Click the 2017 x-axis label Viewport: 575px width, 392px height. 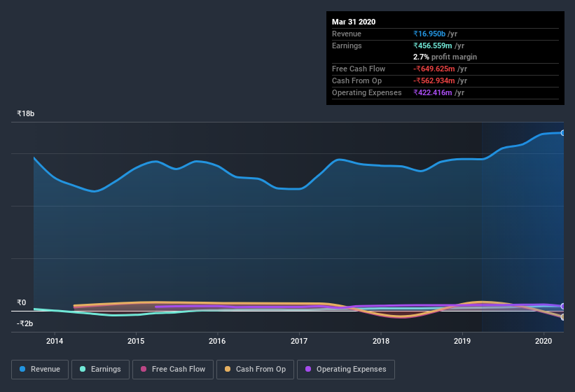pyautogui.click(x=299, y=341)
